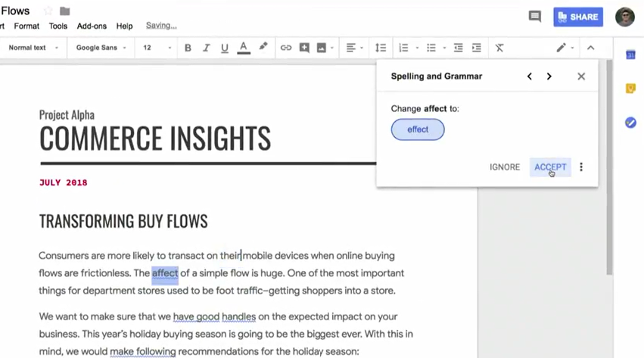Toggle italic text formatting
Image resolution: width=644 pixels, height=358 pixels.
pyautogui.click(x=206, y=48)
